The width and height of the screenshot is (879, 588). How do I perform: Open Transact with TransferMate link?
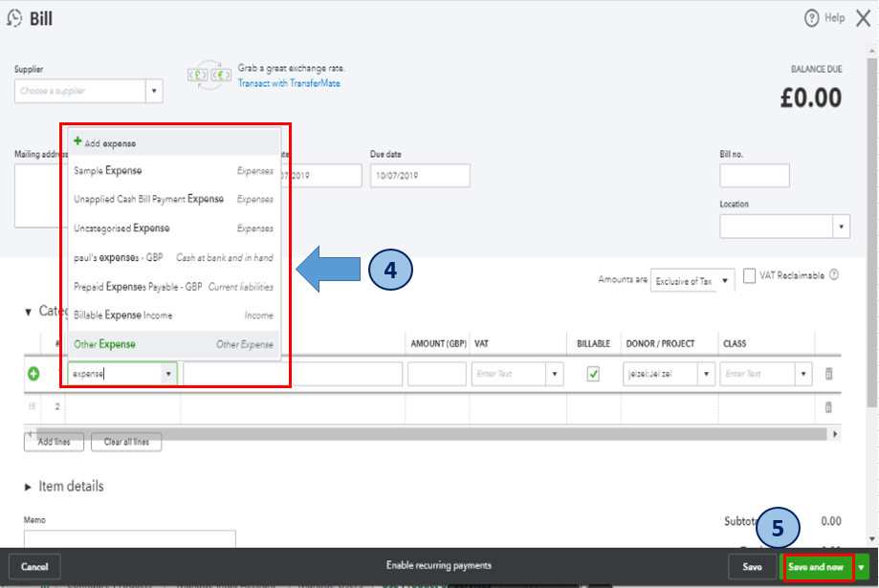pyautogui.click(x=289, y=83)
